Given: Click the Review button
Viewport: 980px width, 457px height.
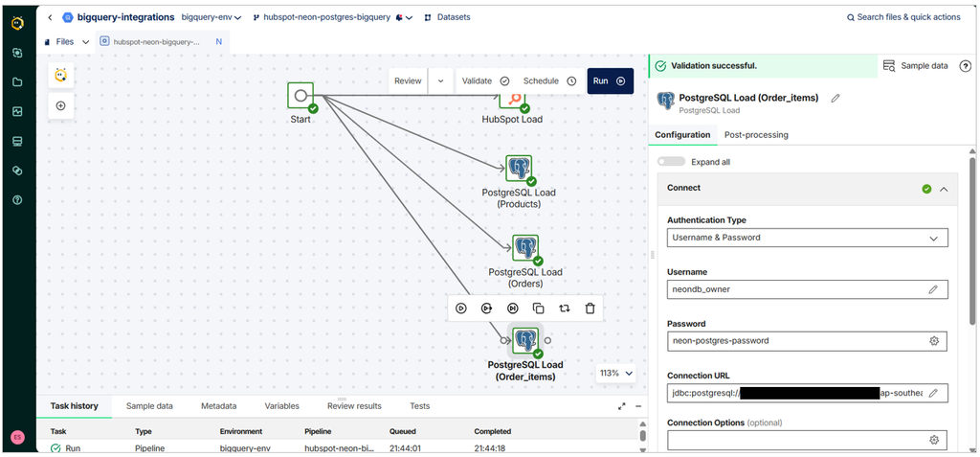Looking at the screenshot, I should pos(408,80).
